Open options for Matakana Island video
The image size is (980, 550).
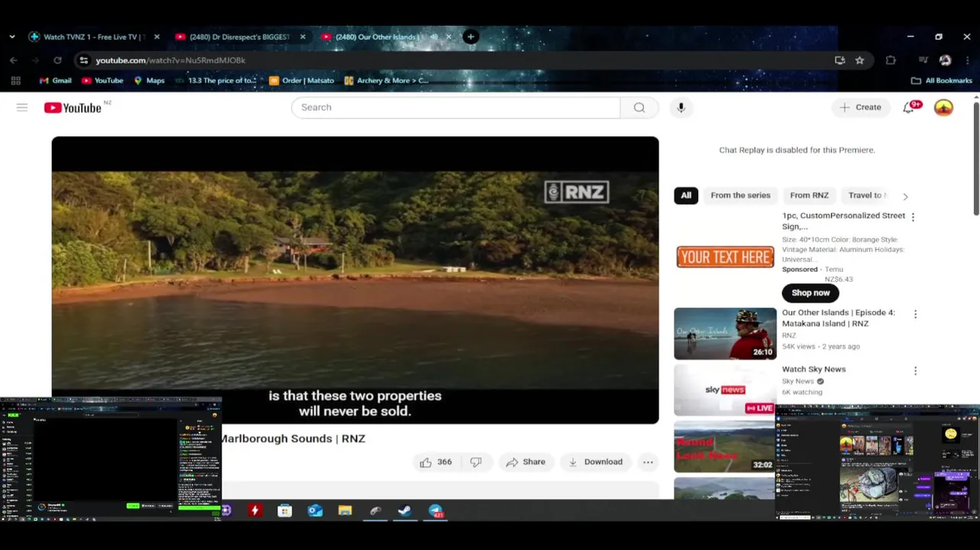915,314
